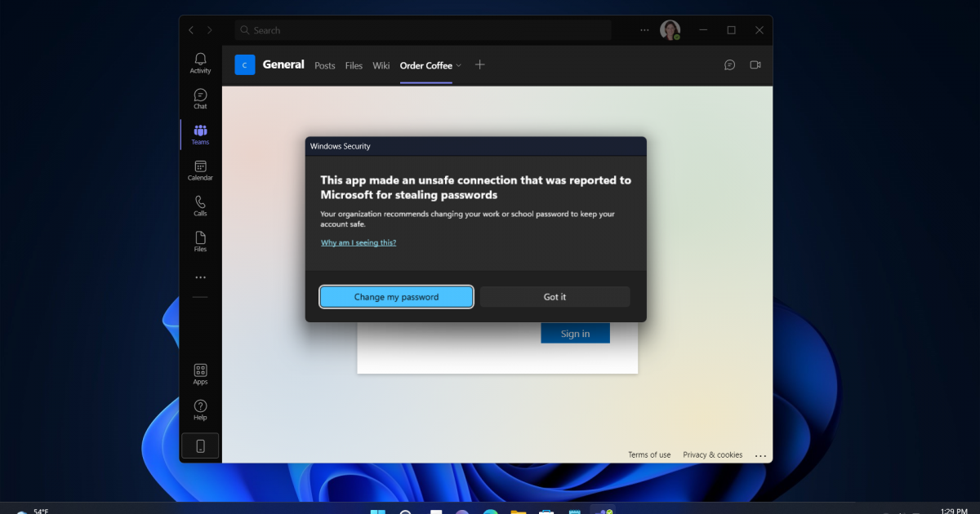Open Teams Help
This screenshot has height=514, width=980.
pyautogui.click(x=199, y=408)
